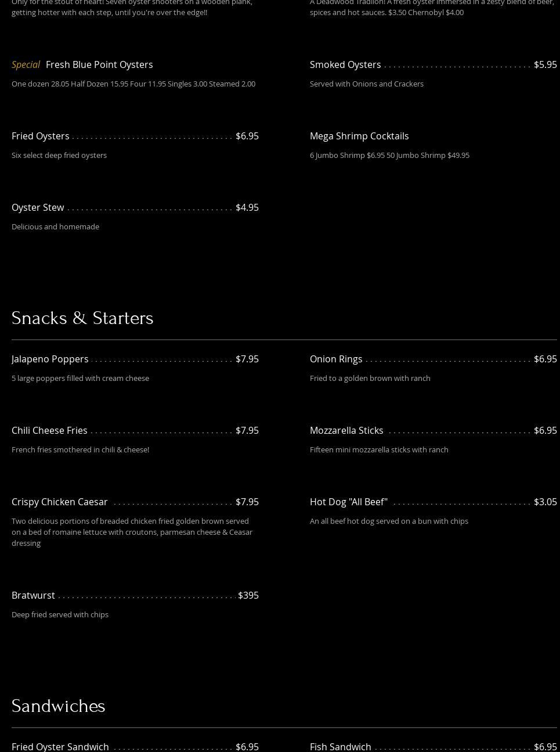Select Mega Shrimp Cocktails title
The image size is (560, 752).
point(359,136)
